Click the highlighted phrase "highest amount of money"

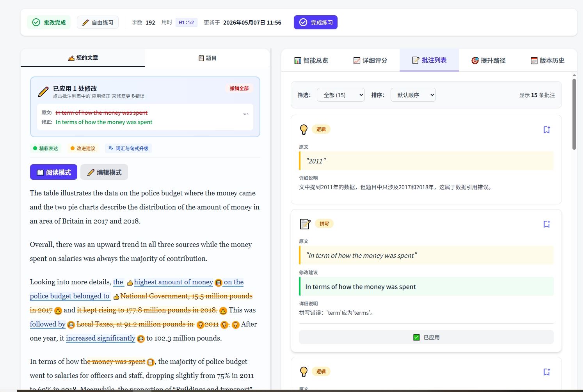point(174,282)
